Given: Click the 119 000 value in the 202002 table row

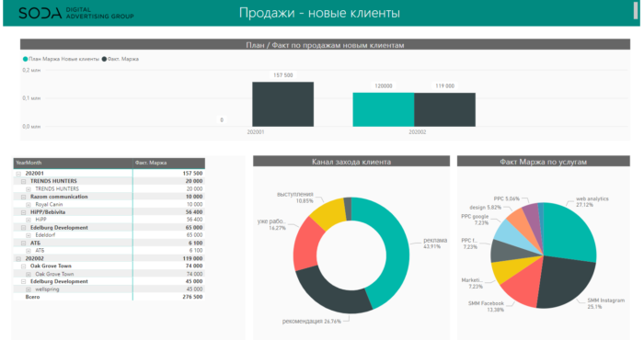Looking at the screenshot, I should (x=192, y=259).
